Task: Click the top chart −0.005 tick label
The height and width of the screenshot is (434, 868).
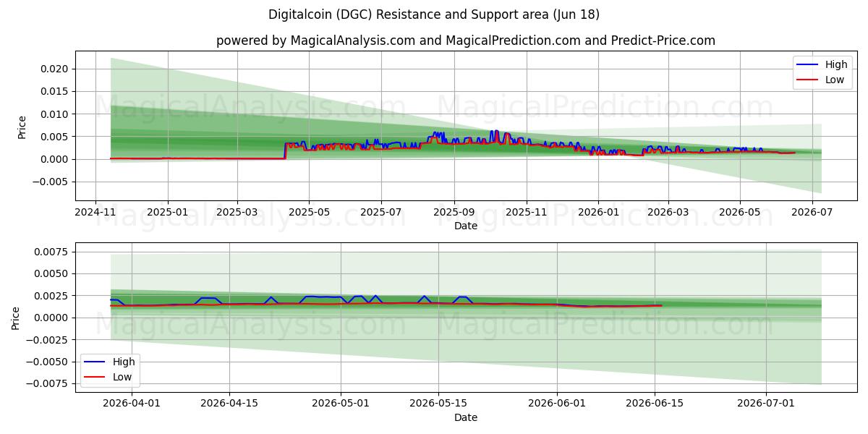Action: pos(50,182)
